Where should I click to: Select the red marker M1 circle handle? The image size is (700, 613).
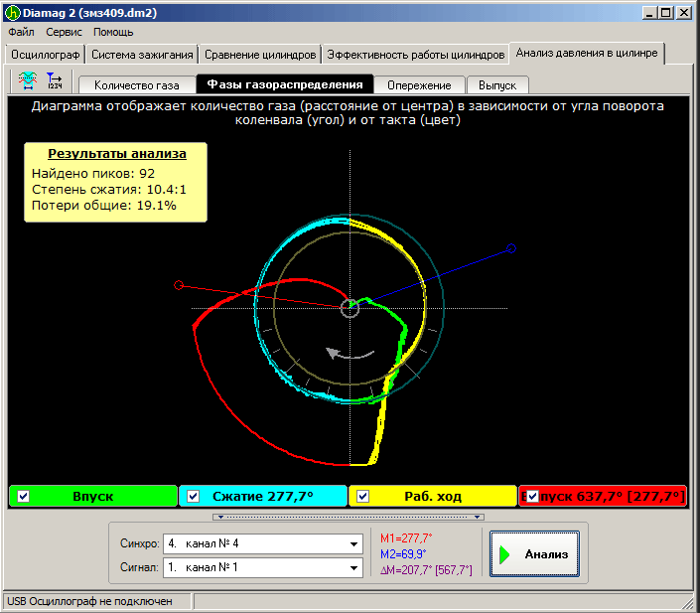[x=179, y=285]
